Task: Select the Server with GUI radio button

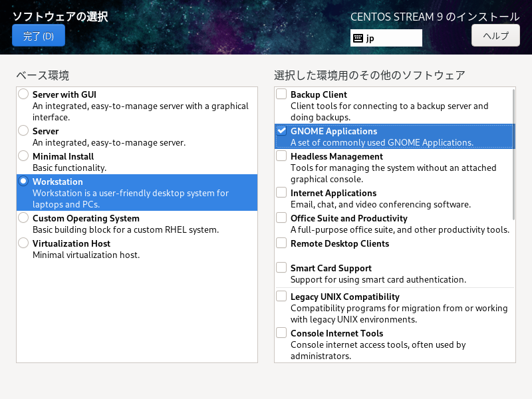Action: click(23, 94)
